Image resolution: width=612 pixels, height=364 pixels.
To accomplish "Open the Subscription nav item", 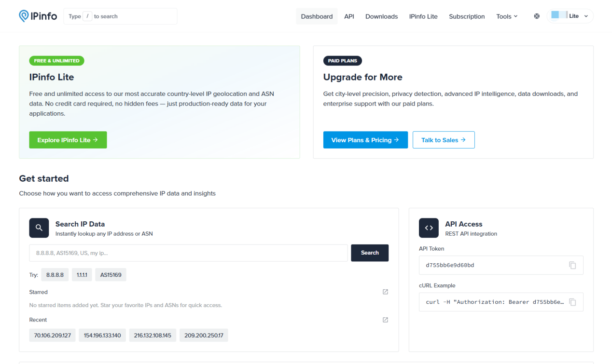I will [x=467, y=16].
